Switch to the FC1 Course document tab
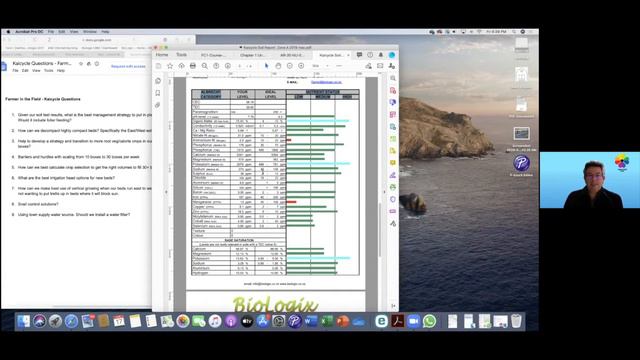 click(212, 55)
